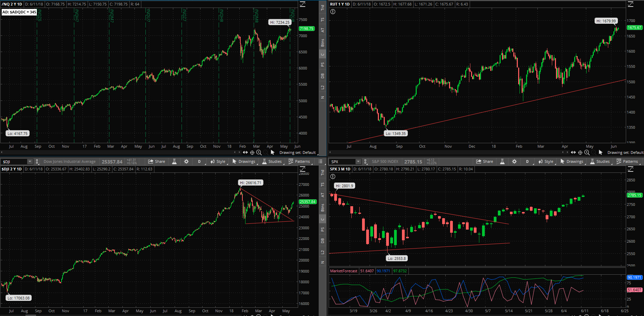Open the Drawings menu in the SPX toolbar
644x316 pixels.
coord(572,161)
